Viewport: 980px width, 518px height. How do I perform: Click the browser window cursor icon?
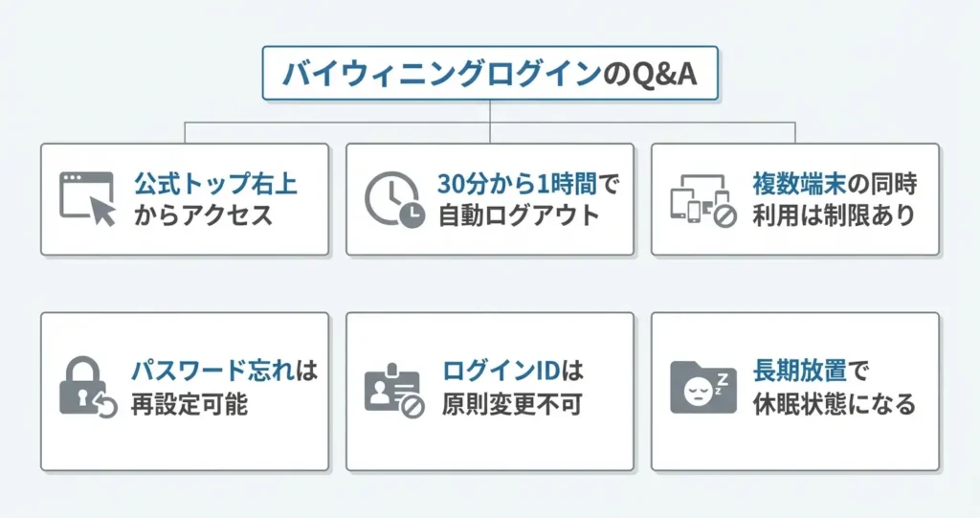pos(88,198)
